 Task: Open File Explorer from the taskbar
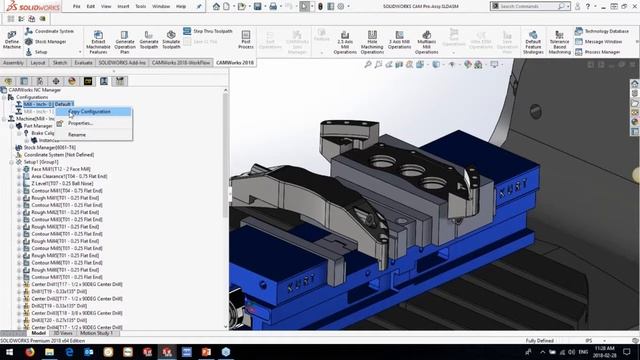tap(49, 352)
